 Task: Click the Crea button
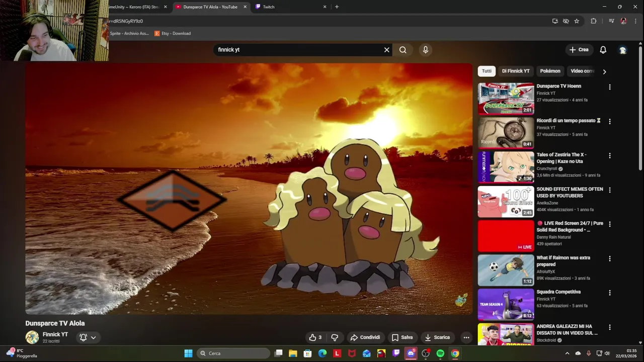click(x=579, y=50)
